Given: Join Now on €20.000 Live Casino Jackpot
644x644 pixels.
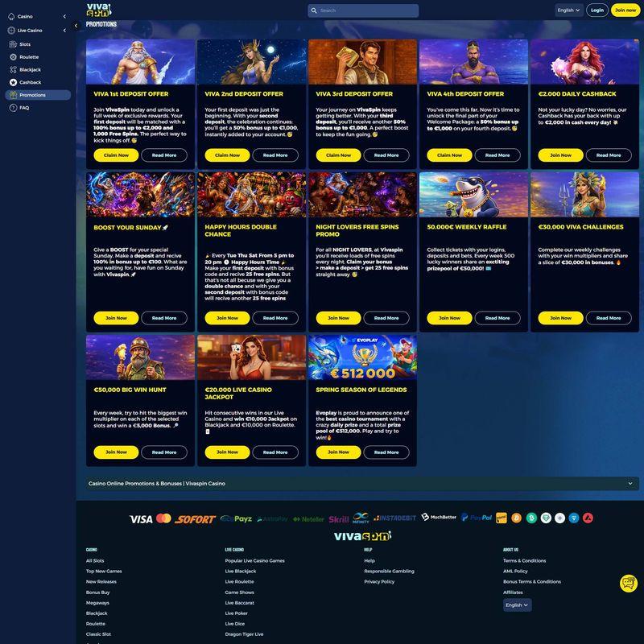Looking at the screenshot, I should pos(227,452).
